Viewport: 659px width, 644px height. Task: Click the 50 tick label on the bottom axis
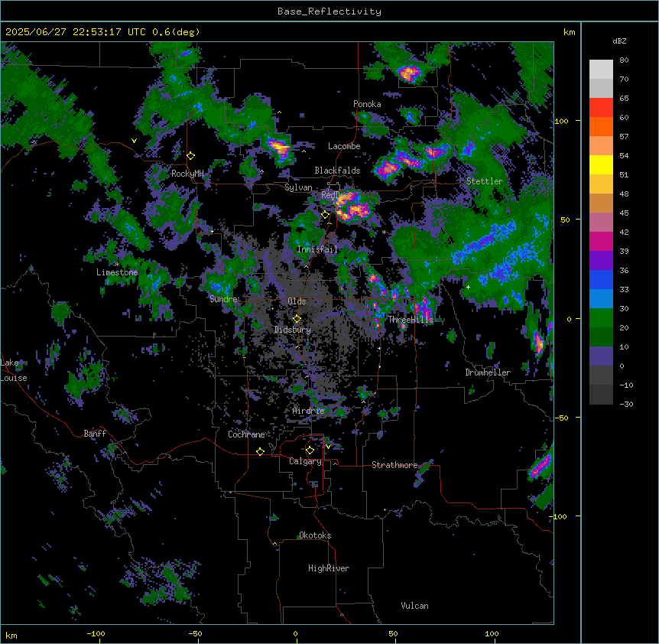[x=393, y=633]
